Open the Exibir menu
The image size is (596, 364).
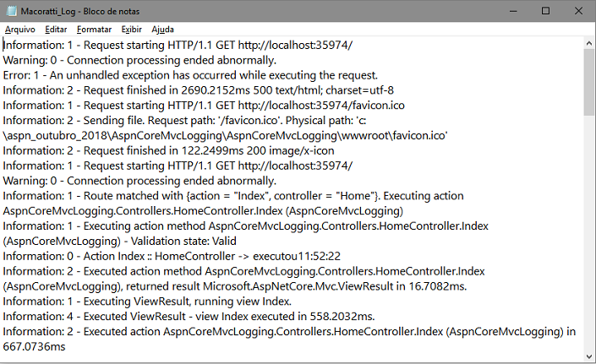(132, 30)
